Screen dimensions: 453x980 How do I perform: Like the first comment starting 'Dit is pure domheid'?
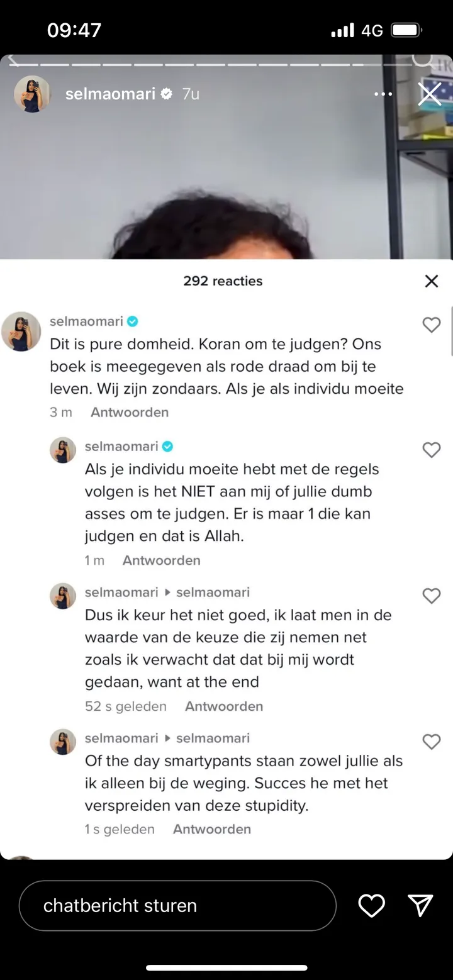coord(431,325)
